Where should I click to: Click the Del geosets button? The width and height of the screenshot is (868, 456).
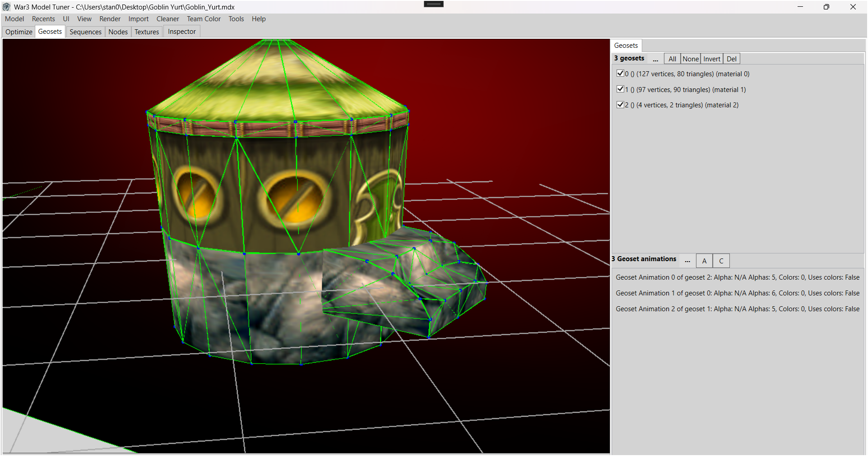[x=732, y=59]
